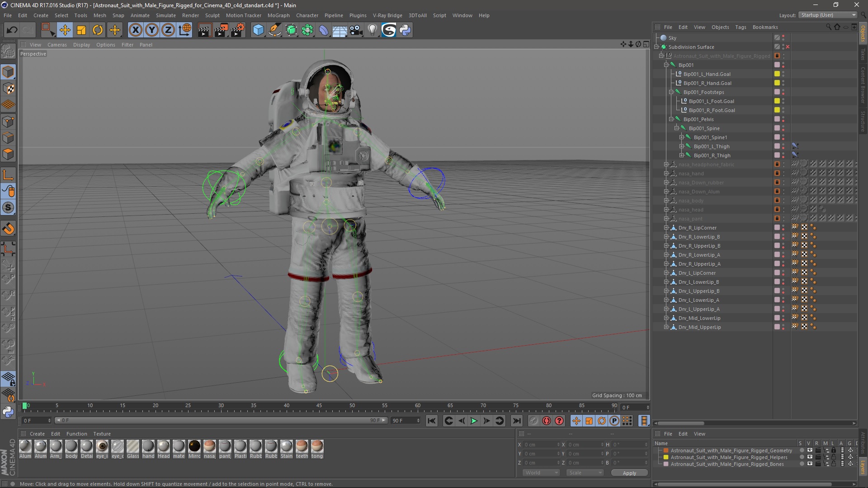This screenshot has height=488, width=868.
Task: Expand the Drv_L_LipCorner node
Action: point(666,273)
